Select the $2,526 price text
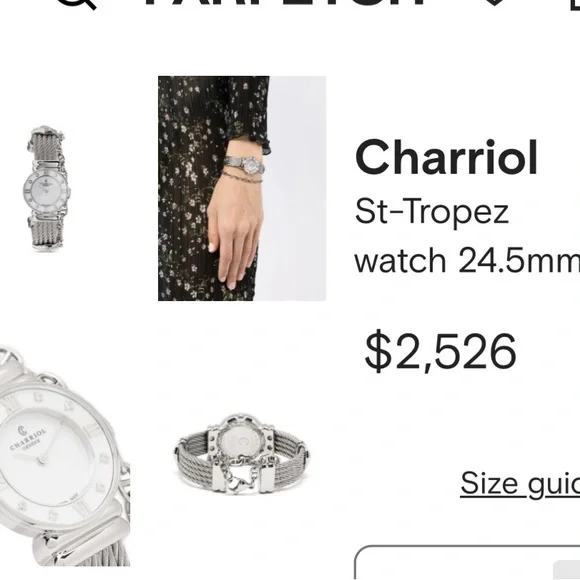580x580 pixels. 440,351
